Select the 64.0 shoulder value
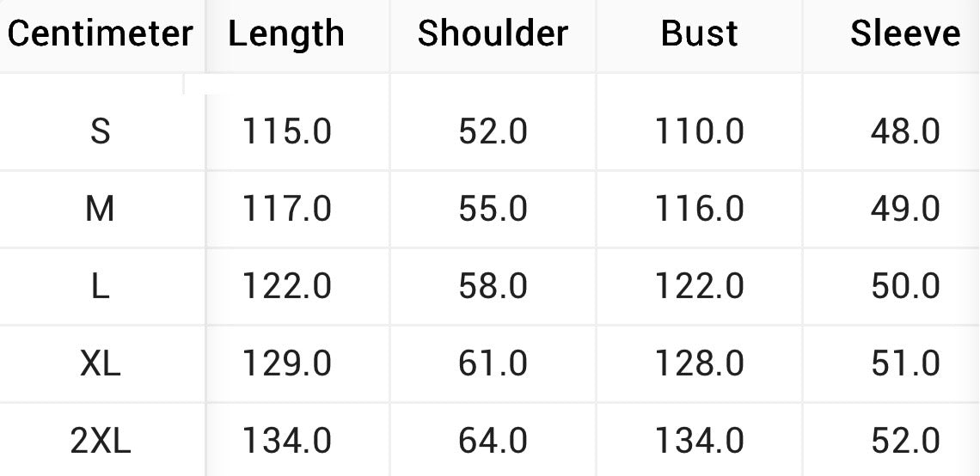 [493, 441]
